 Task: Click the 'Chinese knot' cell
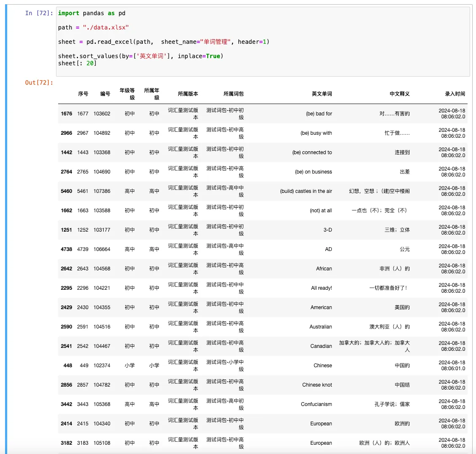(x=317, y=385)
